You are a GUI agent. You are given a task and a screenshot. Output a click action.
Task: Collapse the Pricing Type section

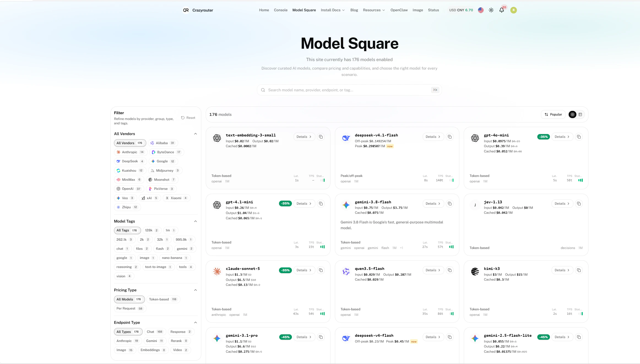click(x=196, y=290)
